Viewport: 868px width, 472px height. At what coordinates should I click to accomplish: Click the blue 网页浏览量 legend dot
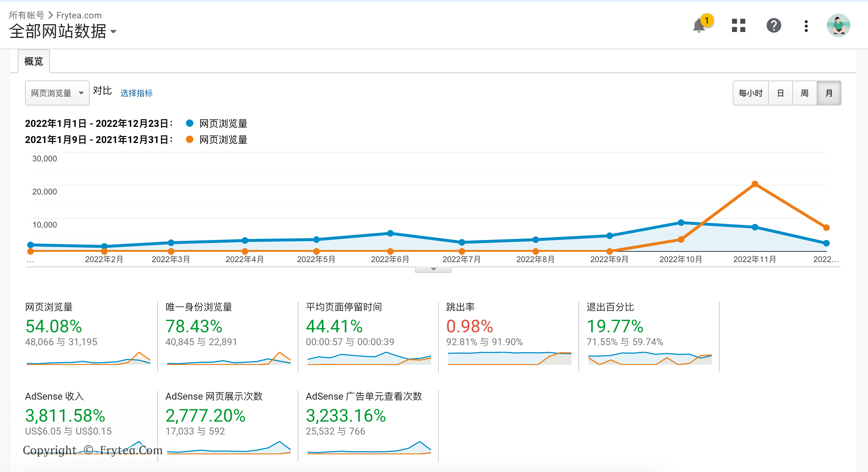(x=190, y=124)
